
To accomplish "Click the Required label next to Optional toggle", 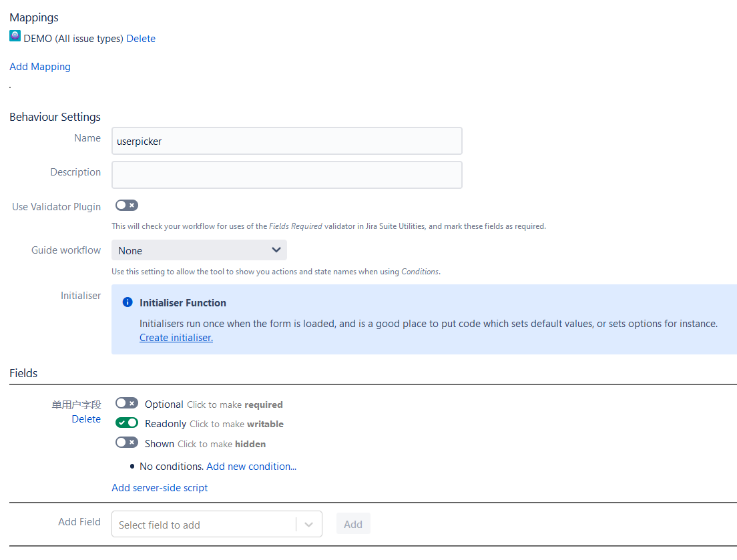I will [x=264, y=405].
